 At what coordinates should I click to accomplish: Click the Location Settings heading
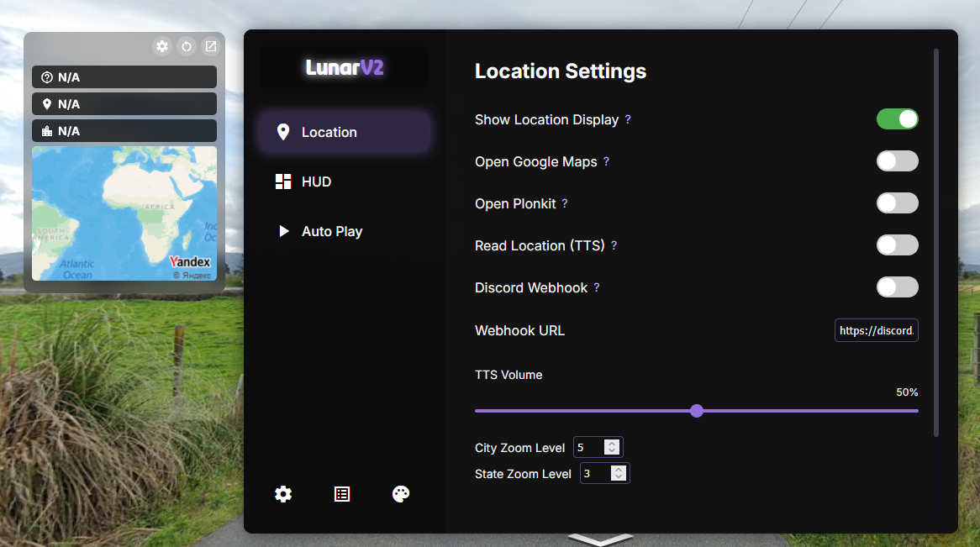coord(561,71)
